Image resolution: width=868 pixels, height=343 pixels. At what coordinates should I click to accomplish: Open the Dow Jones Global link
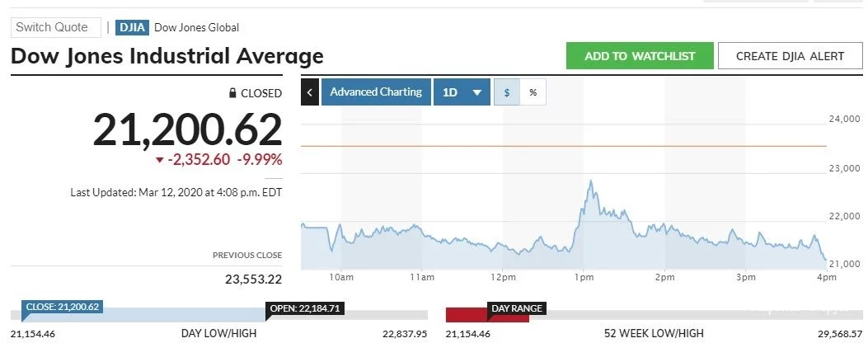tap(197, 27)
